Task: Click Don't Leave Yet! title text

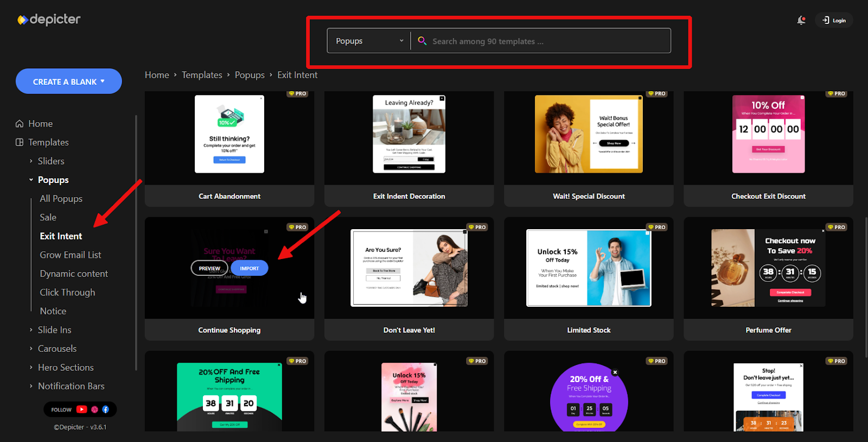Action: click(409, 330)
